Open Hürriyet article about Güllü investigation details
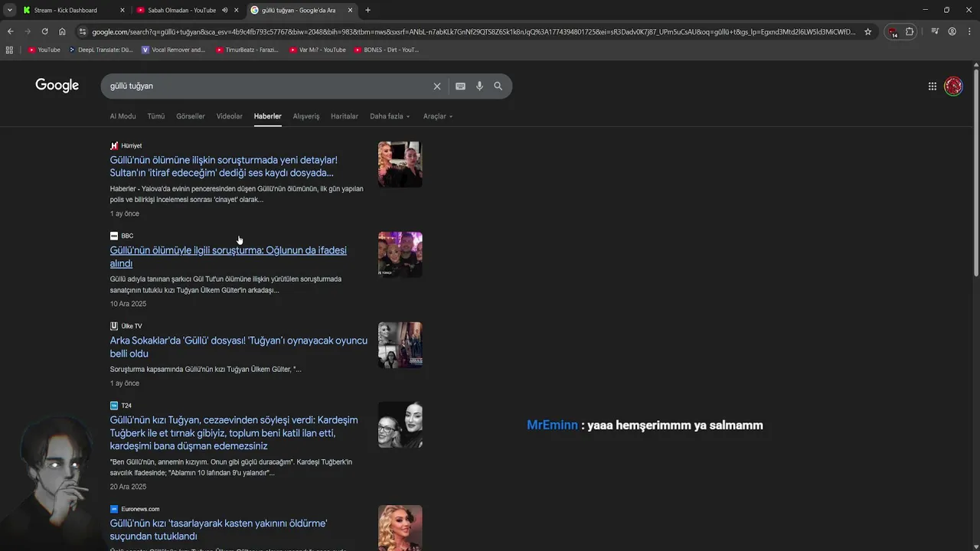Image resolution: width=980 pixels, height=551 pixels. [224, 166]
